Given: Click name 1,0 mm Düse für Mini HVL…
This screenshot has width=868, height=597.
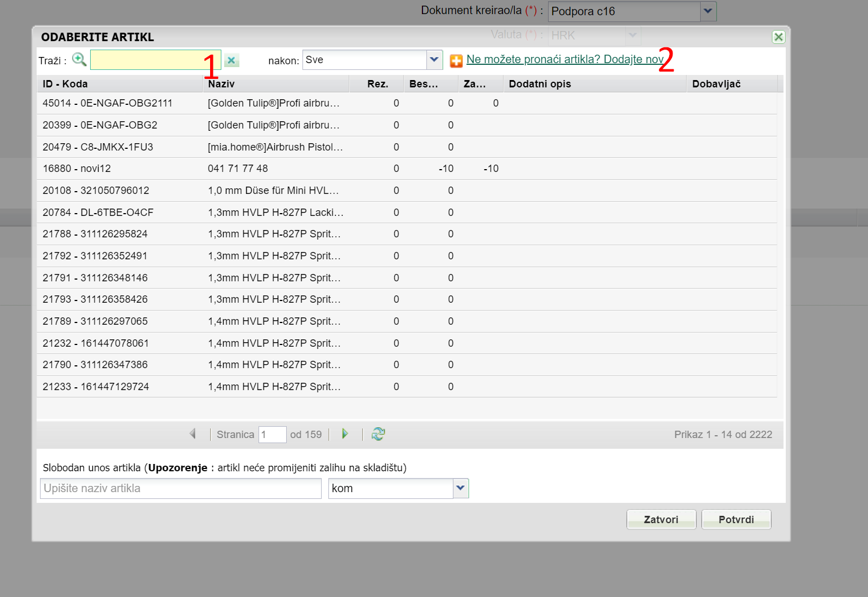Looking at the screenshot, I should coord(273,191).
